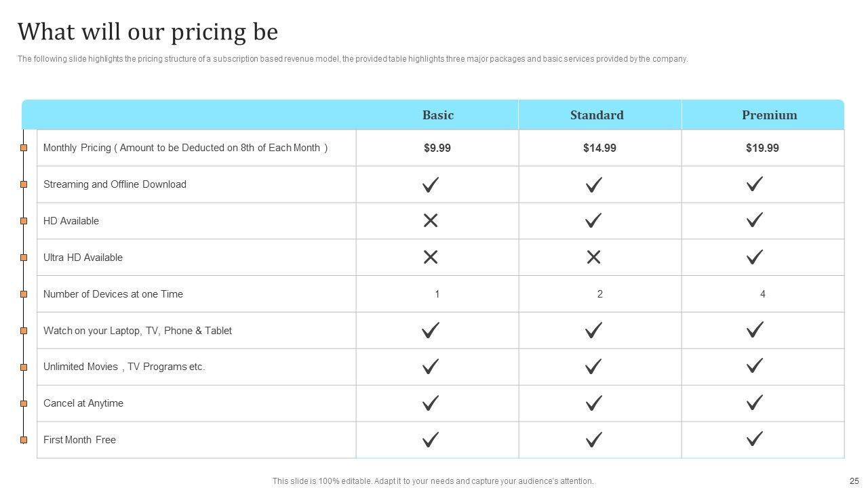Click the $9.99 Basic price cell
The height and width of the screenshot is (488, 868).
437,148
